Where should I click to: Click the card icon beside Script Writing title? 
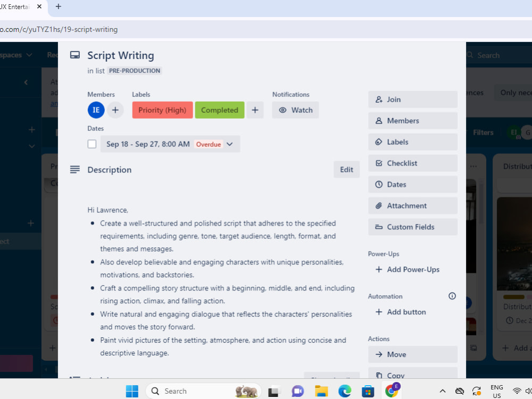pos(74,55)
